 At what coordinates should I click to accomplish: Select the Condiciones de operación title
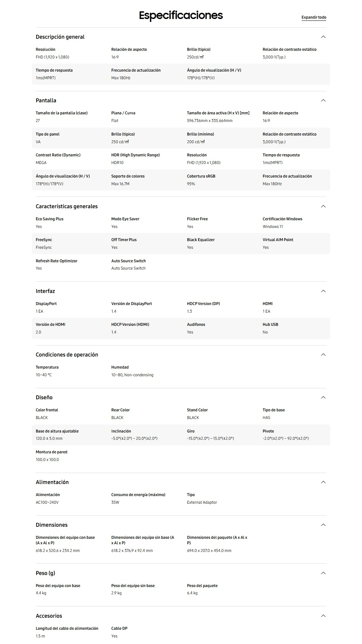(67, 355)
